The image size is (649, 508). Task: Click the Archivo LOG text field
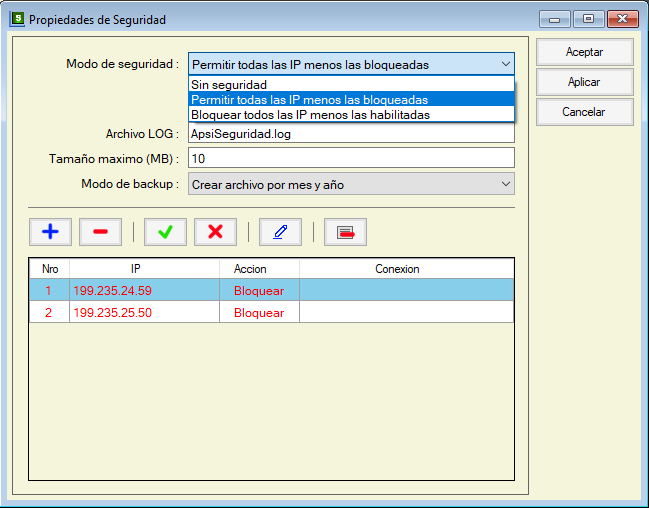pyautogui.click(x=350, y=133)
